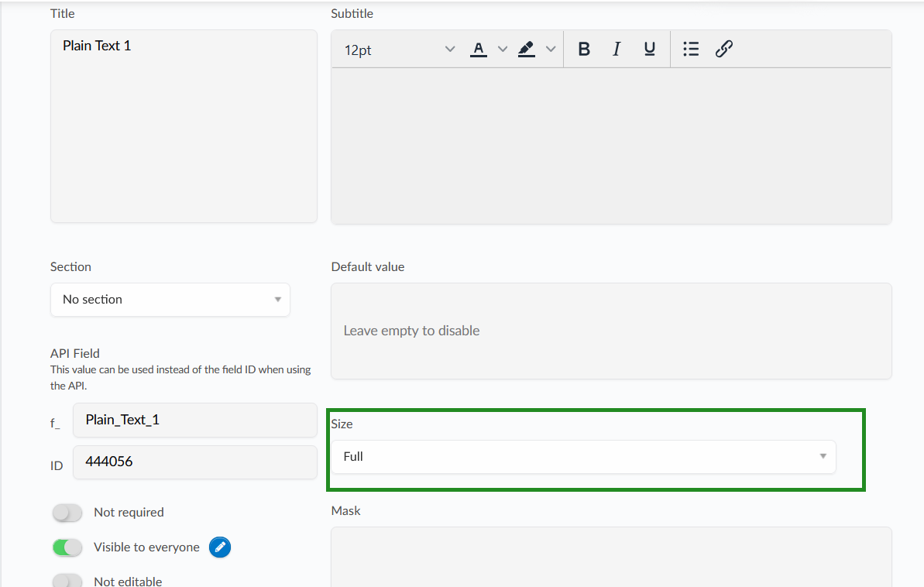This screenshot has height=587, width=924.
Task: Toggle italic formatting in Subtitle editor
Action: (x=617, y=49)
